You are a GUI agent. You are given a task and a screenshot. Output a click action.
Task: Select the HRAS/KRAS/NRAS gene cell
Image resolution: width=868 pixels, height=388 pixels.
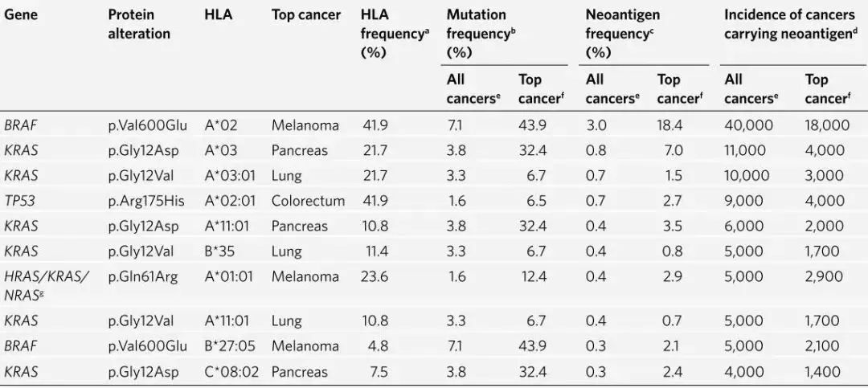coord(47,286)
